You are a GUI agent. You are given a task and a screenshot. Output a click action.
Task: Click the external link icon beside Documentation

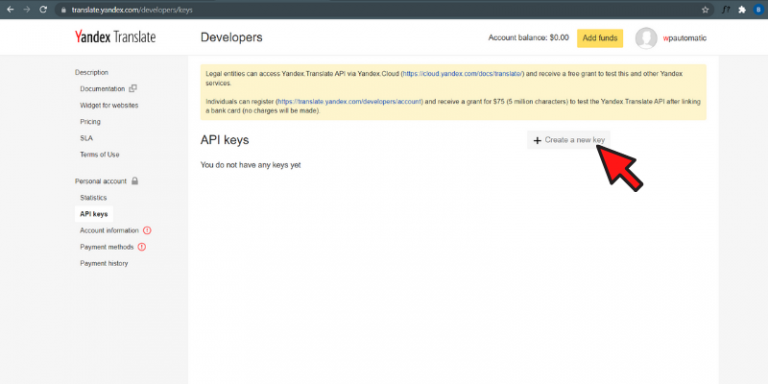coord(133,89)
